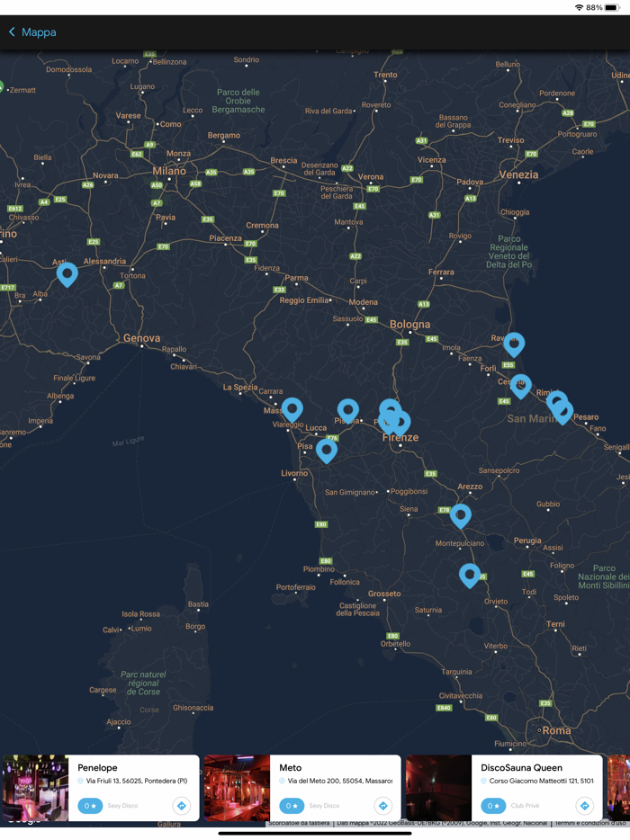Tap address Via Friuli 13, Pontedera
Image resolution: width=630 pixels, height=840 pixels.
(x=137, y=781)
